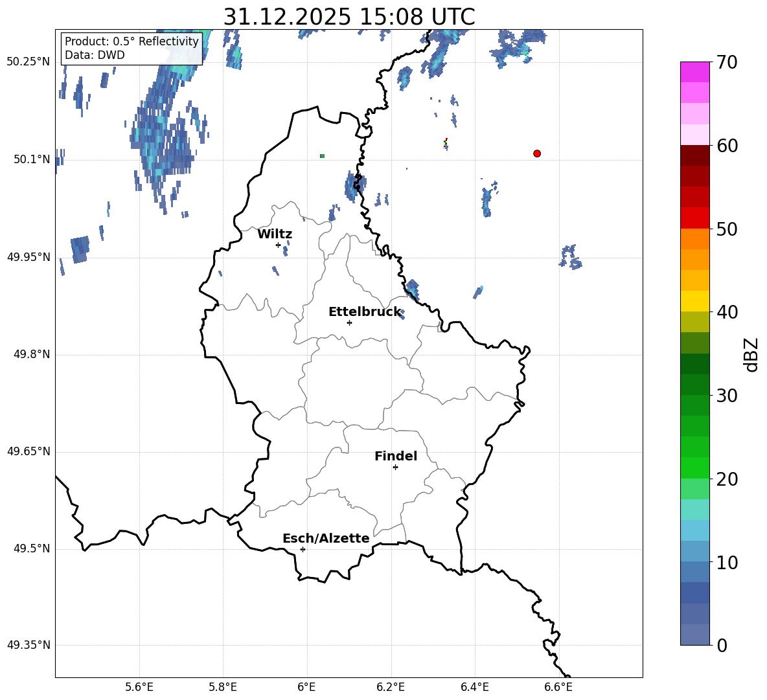Image resolution: width=767 pixels, height=700 pixels.
Task: Click the Product: 0.5° Reflectivity text
Action: pos(132,41)
